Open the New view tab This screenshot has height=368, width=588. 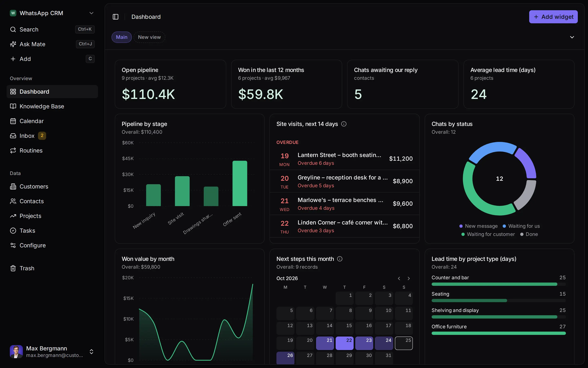(149, 37)
